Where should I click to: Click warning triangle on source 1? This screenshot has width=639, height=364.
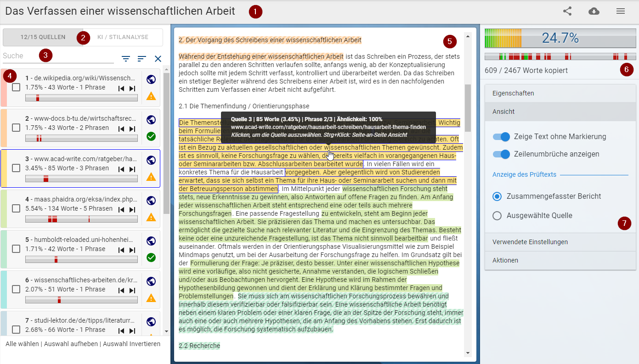(x=151, y=96)
